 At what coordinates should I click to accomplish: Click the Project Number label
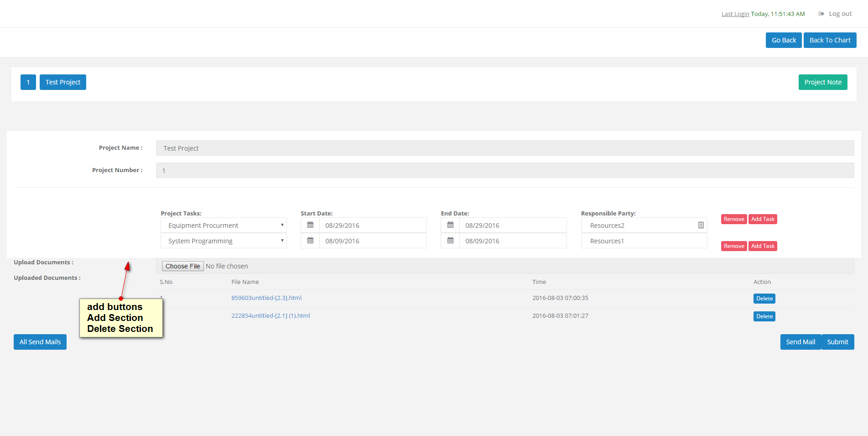coord(117,170)
